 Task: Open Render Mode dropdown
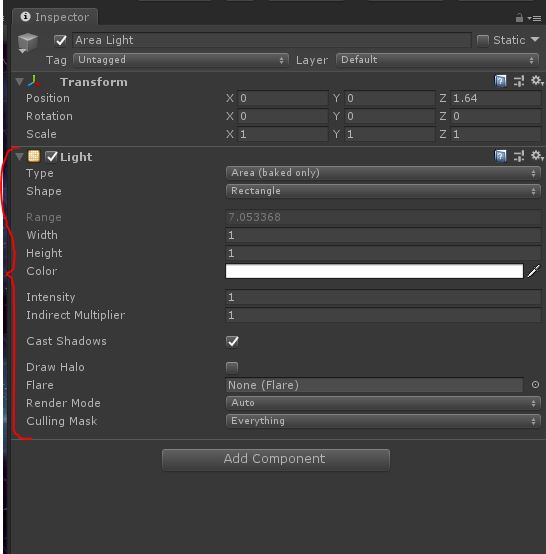383,403
